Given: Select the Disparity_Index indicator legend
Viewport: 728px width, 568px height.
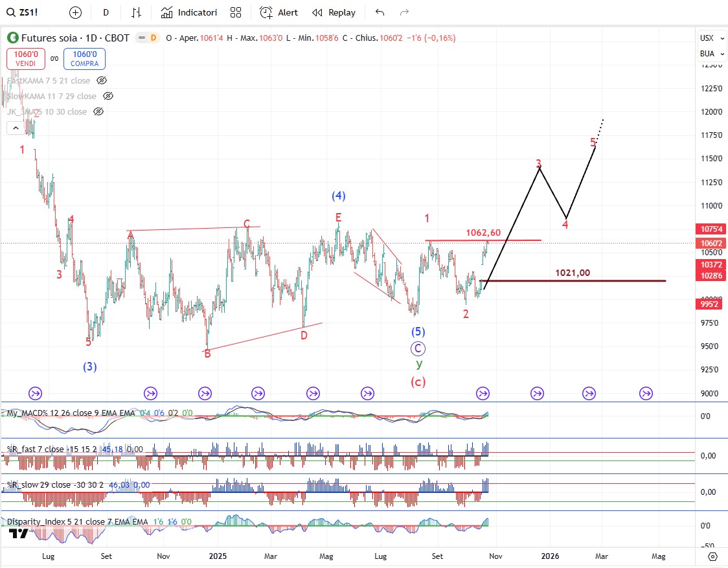Looking at the screenshot, I should [x=77, y=521].
